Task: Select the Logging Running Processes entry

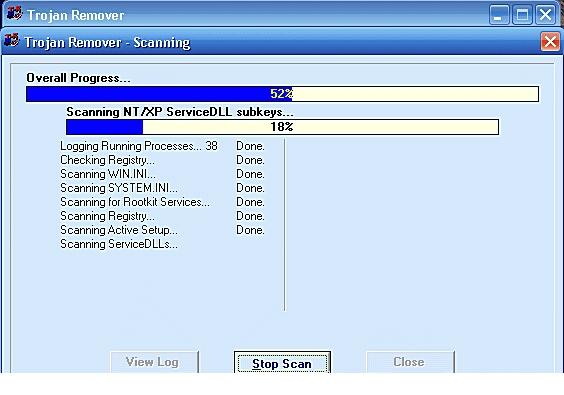Action: 162,146
